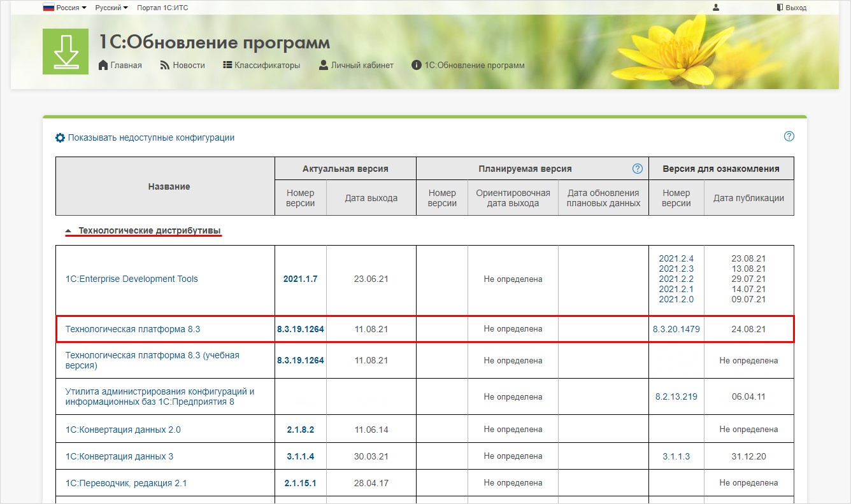This screenshot has width=851, height=504.
Task: Open the Портал 1С:ИТС link
Action: [162, 8]
